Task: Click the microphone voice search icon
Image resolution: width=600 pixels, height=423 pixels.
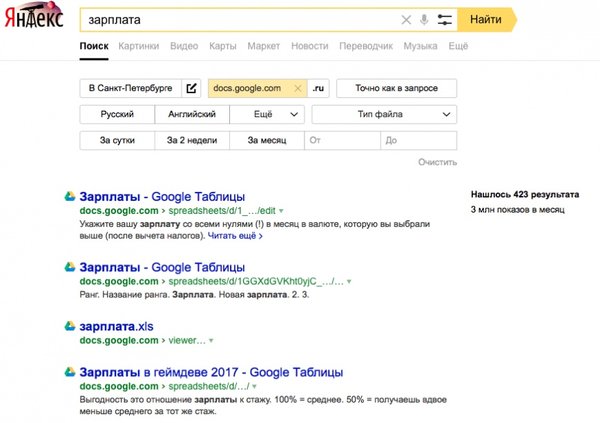Action: pyautogui.click(x=424, y=20)
